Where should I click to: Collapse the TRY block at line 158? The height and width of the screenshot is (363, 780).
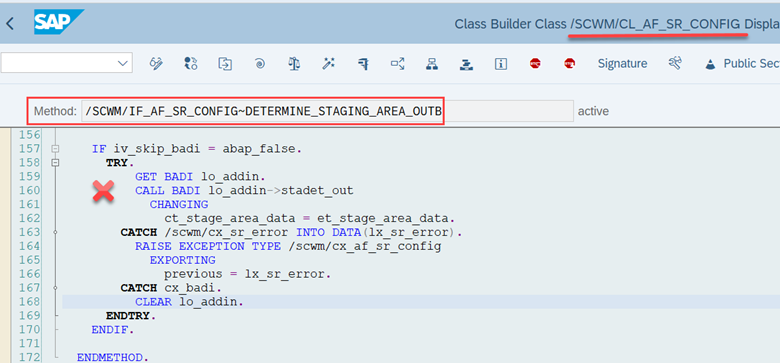click(x=55, y=162)
